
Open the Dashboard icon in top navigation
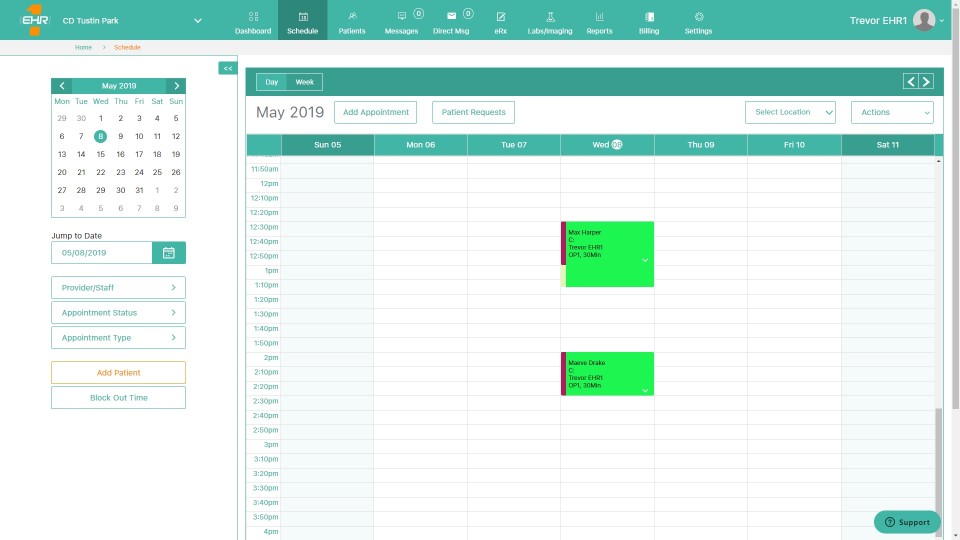pyautogui.click(x=253, y=21)
